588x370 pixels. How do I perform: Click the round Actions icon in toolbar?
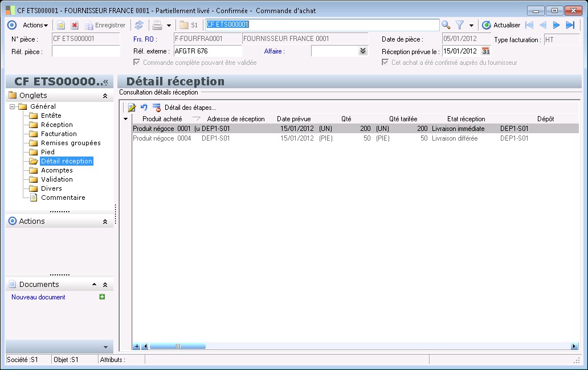point(12,25)
